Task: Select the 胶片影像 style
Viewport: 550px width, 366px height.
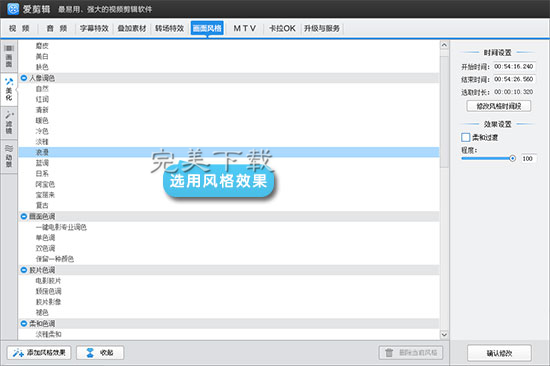Action: 48,302
